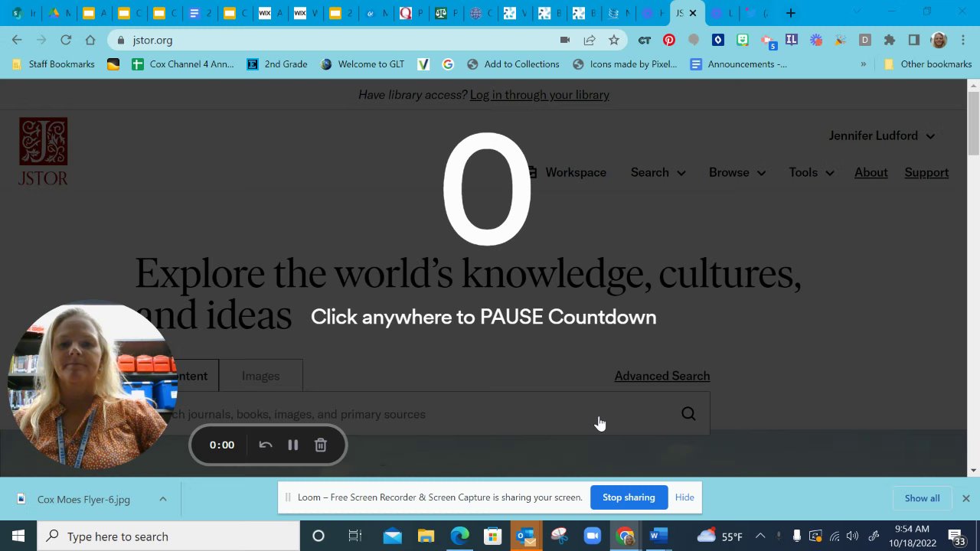The width and height of the screenshot is (980, 551).
Task: Open the Windows Start menu
Action: 18,536
